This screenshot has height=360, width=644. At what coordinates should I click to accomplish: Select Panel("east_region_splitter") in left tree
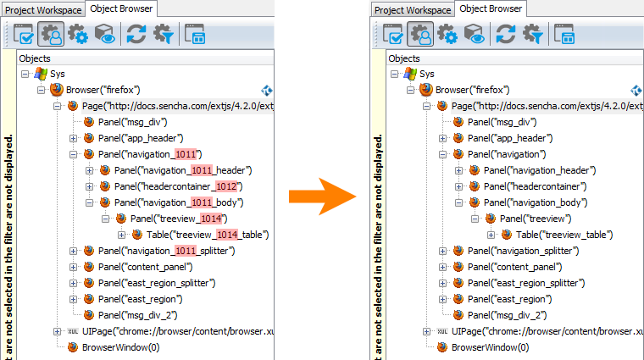[157, 283]
